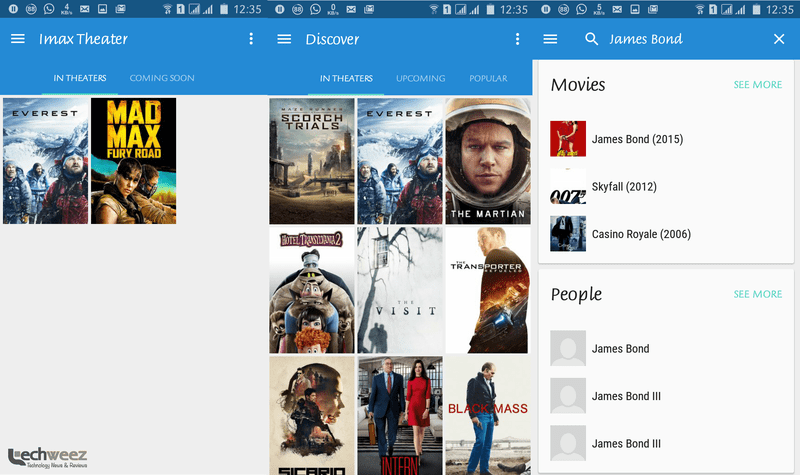This screenshot has width=800, height=475.
Task: Switch to UPCOMING tab
Action: [x=420, y=78]
